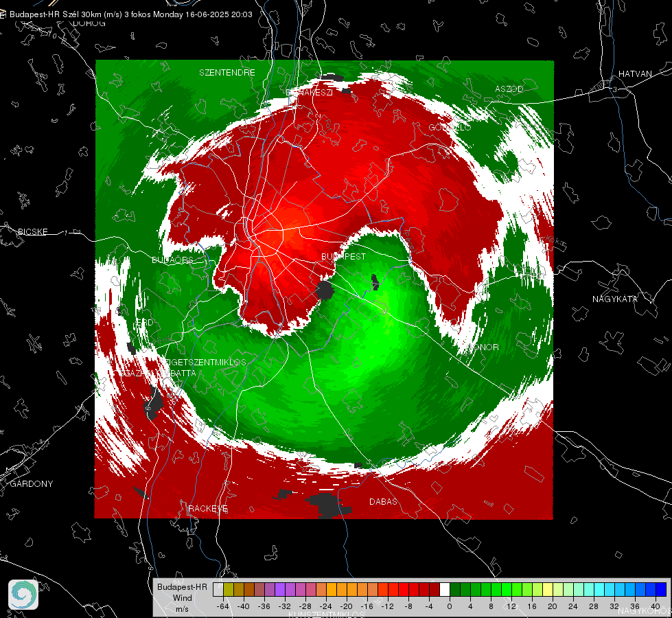Click the BICSKE town label
The width and height of the screenshot is (672, 618).
click(x=32, y=231)
